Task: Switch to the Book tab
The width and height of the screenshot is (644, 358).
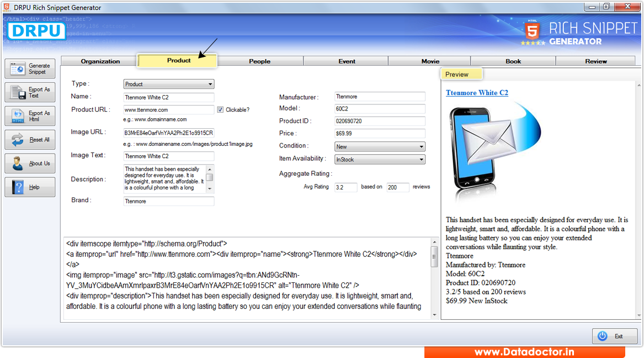Action: click(x=513, y=61)
